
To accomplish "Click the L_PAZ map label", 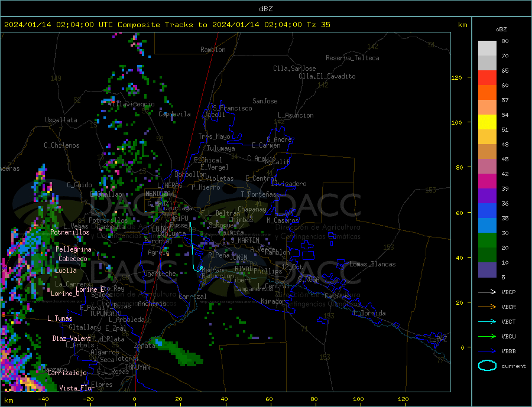I will point(439,339).
